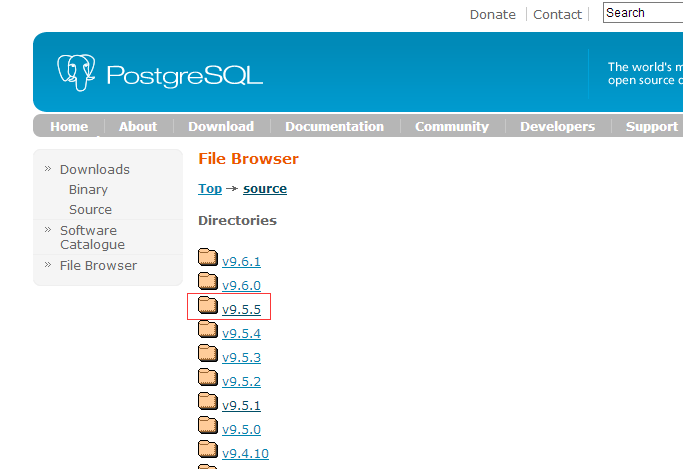
Task: Click the source breadcrumb link
Action: coord(265,189)
